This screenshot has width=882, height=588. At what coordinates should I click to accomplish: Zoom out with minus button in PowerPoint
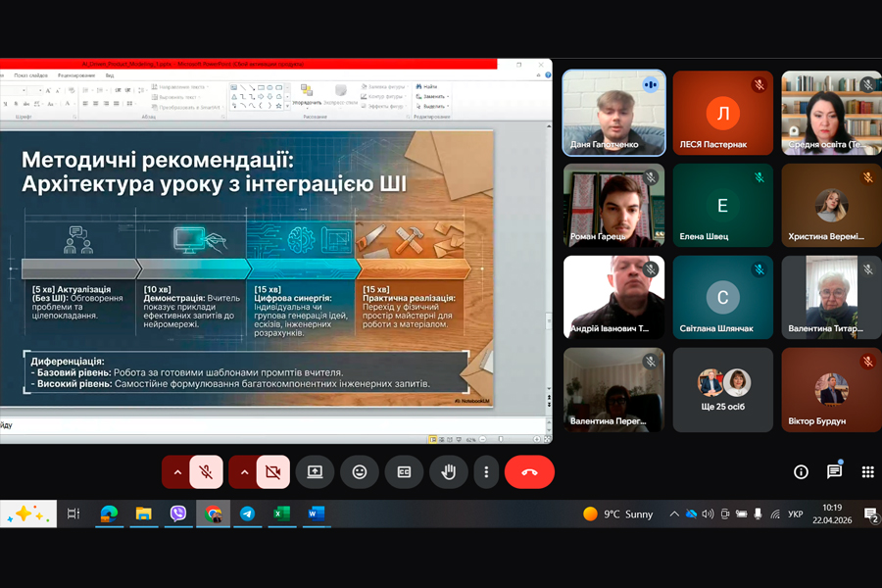tap(482, 439)
